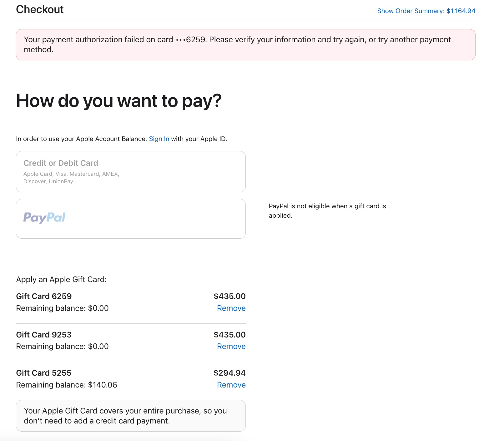The width and height of the screenshot is (504, 441).
Task: Click the Apple Account Balance instruction text
Action: (x=81, y=139)
